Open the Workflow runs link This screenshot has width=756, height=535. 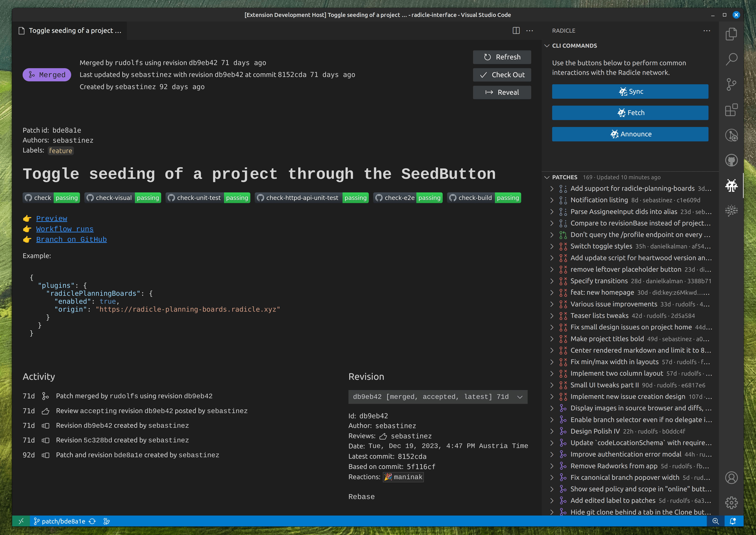point(65,229)
